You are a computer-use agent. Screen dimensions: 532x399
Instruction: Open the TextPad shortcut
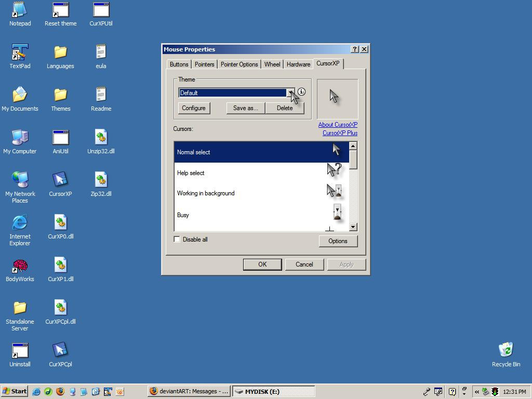coord(20,56)
